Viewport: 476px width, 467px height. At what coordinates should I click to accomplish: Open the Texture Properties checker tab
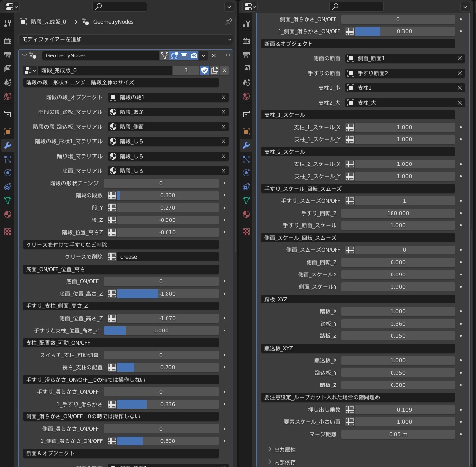coord(7,231)
